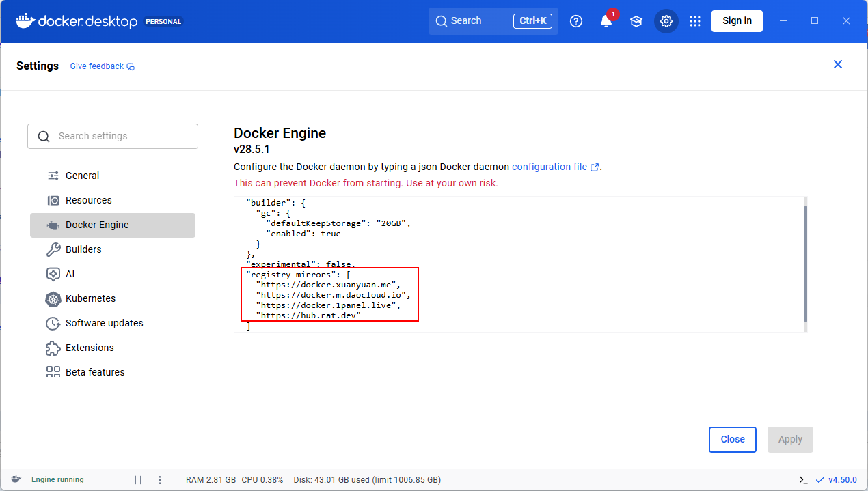
Task: Click the PERSONAL plan badge
Action: 163,22
